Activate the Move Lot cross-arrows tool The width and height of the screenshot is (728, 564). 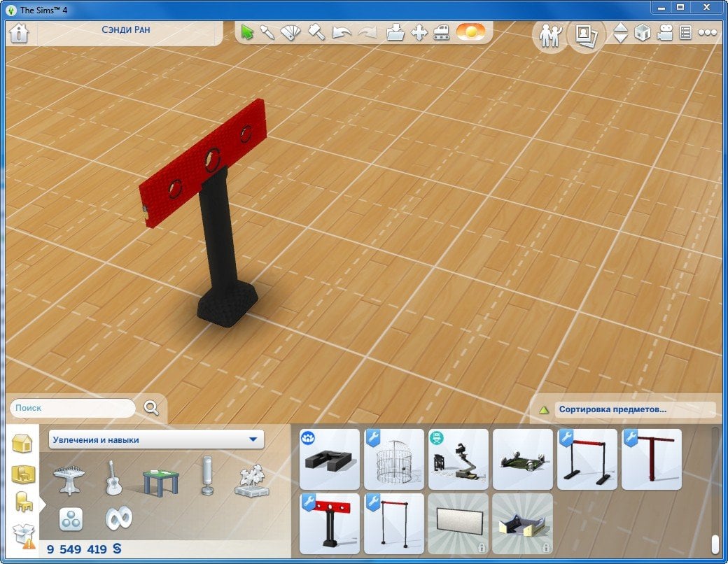point(419,33)
